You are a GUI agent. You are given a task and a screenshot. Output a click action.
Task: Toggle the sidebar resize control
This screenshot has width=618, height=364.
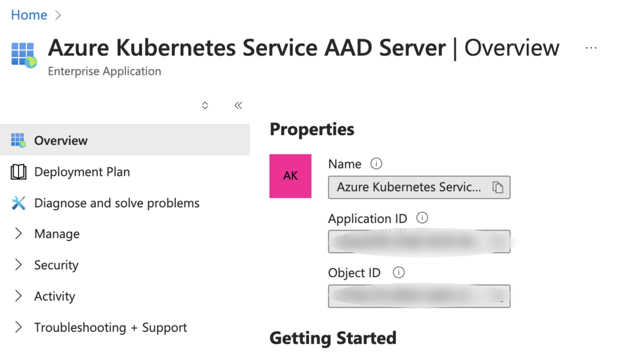204,105
